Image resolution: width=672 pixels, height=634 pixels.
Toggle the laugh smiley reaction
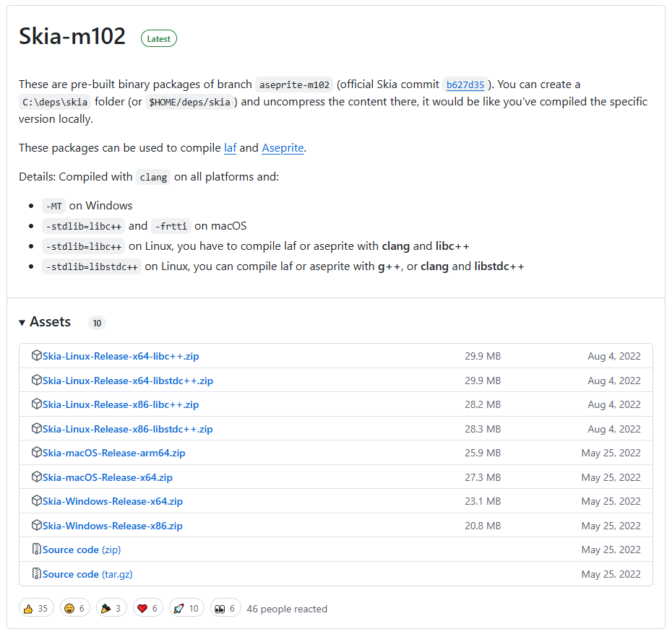74,608
